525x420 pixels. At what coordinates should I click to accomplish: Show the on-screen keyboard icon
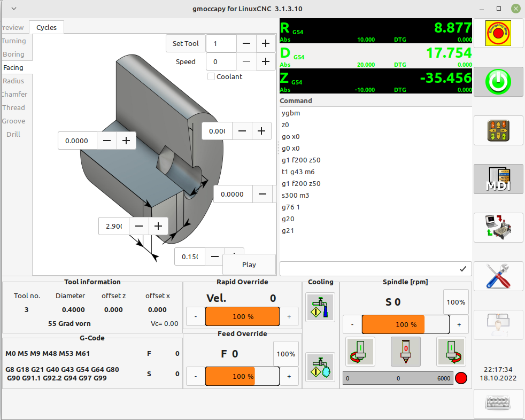498,403
